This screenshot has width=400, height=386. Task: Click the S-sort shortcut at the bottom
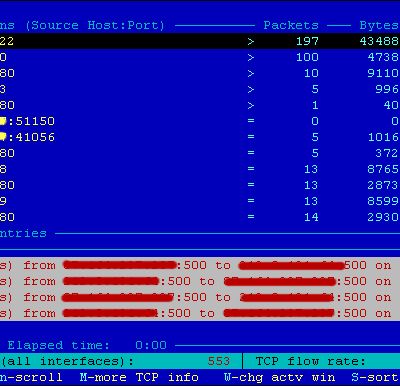[x=375, y=377]
